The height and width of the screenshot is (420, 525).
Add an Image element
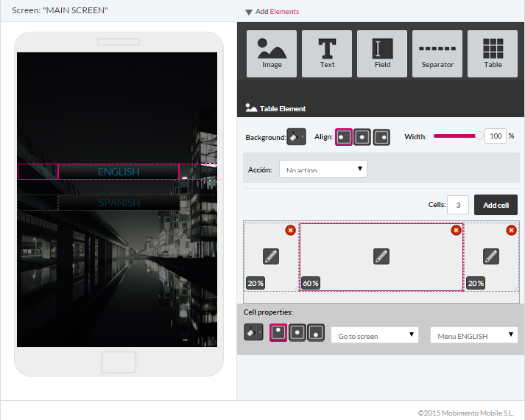tap(272, 54)
